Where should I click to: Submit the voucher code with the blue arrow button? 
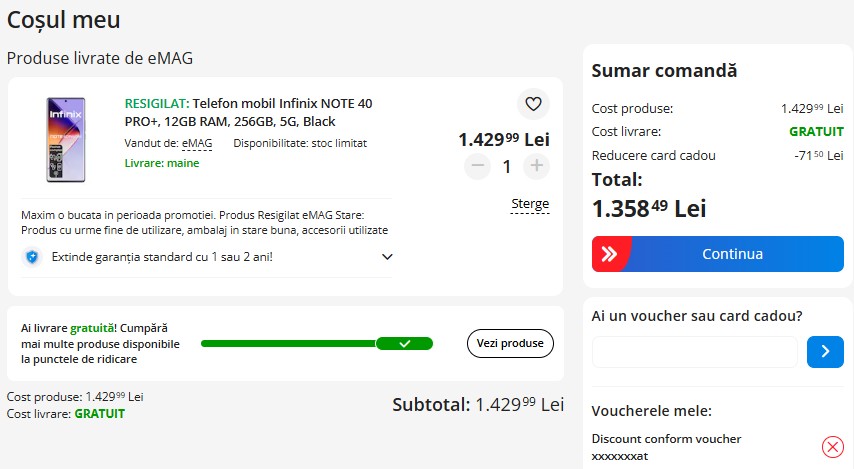tap(825, 352)
